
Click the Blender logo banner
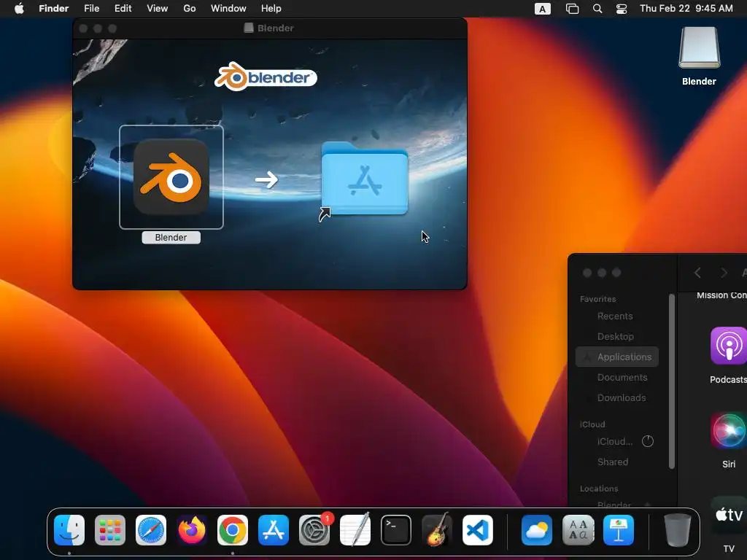coord(266,77)
